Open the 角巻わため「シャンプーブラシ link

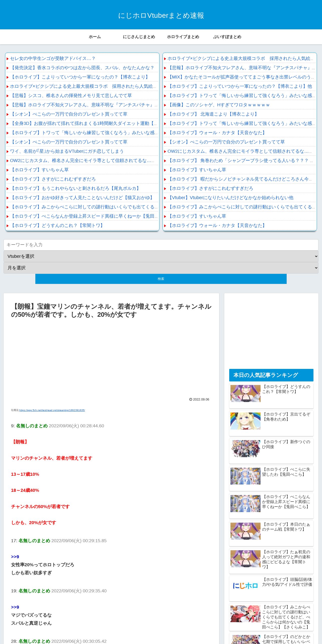click(240, 160)
